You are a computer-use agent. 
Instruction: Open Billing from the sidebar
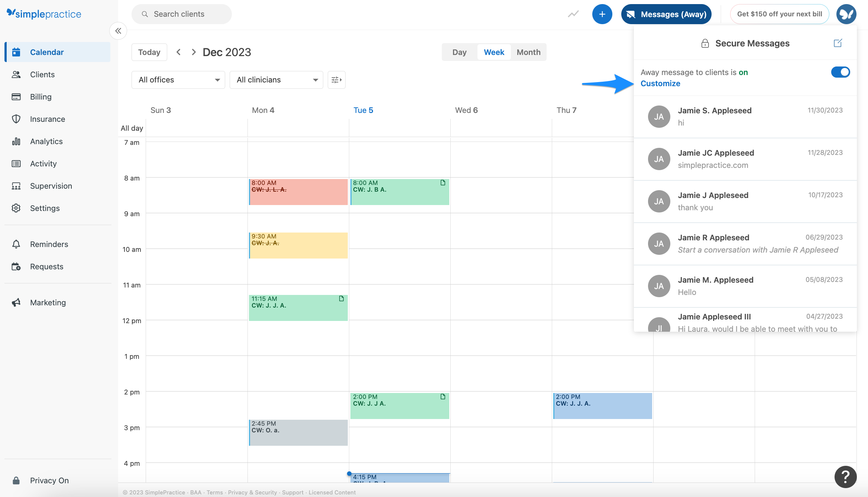tap(58, 97)
